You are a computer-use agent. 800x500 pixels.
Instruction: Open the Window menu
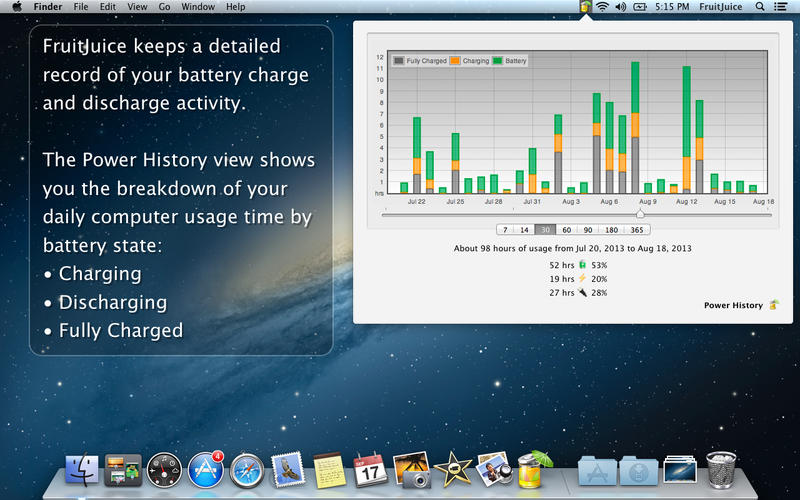pyautogui.click(x=198, y=7)
